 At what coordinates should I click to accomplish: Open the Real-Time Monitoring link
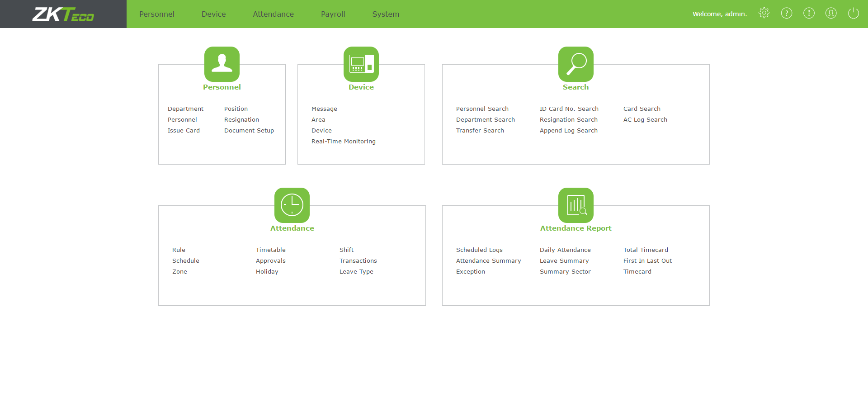click(343, 142)
